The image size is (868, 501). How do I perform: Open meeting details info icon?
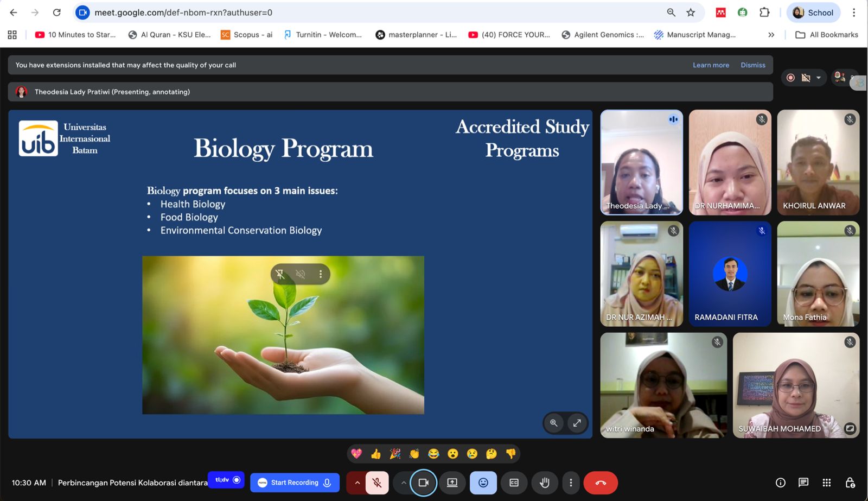tap(781, 483)
